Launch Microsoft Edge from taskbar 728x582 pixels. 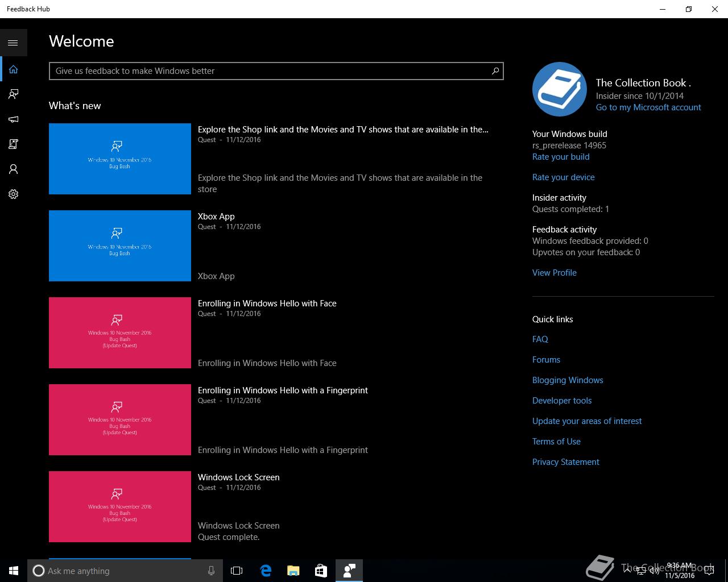pyautogui.click(x=265, y=571)
